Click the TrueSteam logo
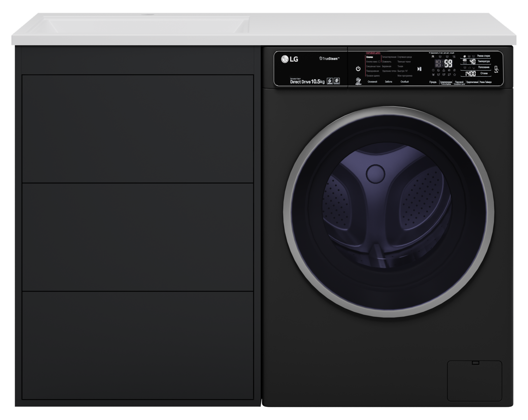 pyautogui.click(x=329, y=58)
